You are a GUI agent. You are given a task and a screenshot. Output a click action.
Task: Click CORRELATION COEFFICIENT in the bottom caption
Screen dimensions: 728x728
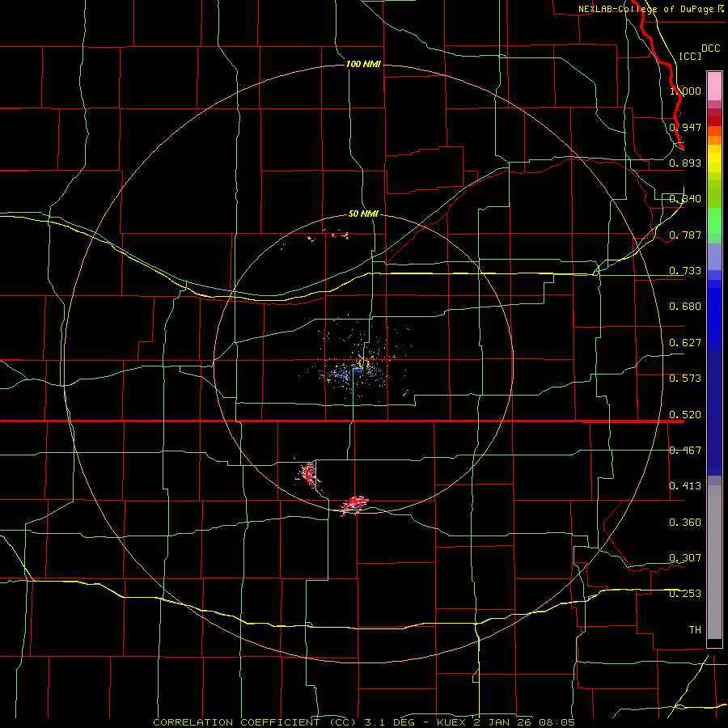click(x=236, y=722)
